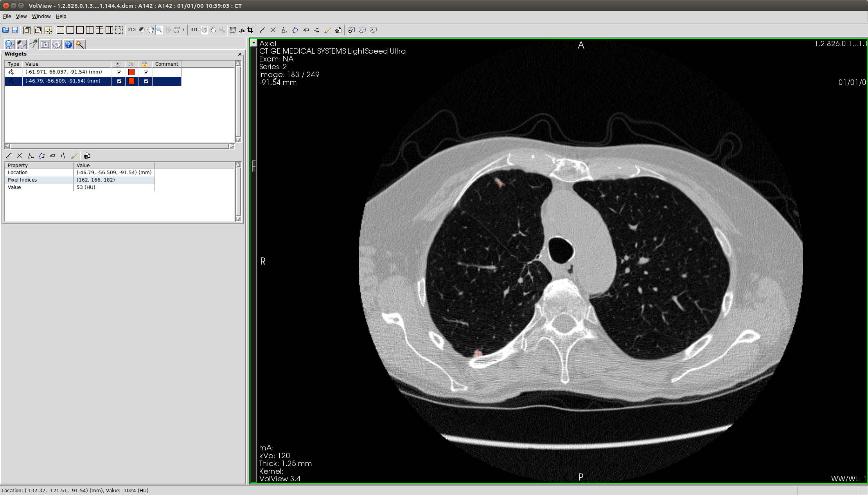Image resolution: width=868 pixels, height=495 pixels.
Task: Click the magic wand wizard icon
Action: coord(80,45)
